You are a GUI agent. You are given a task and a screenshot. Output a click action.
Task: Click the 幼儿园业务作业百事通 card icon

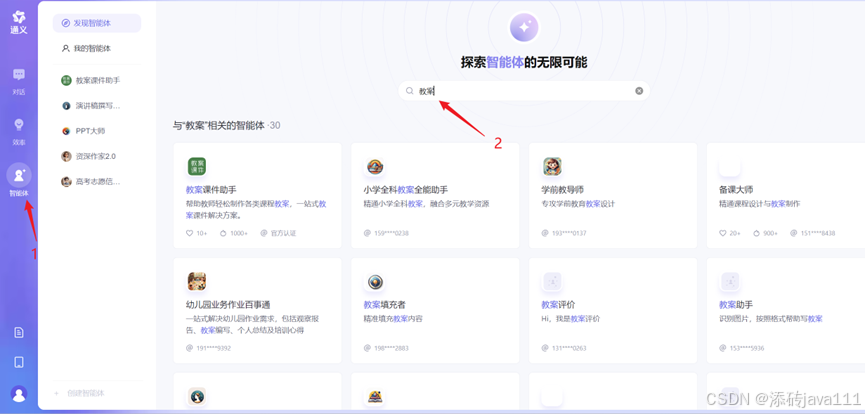click(x=197, y=282)
